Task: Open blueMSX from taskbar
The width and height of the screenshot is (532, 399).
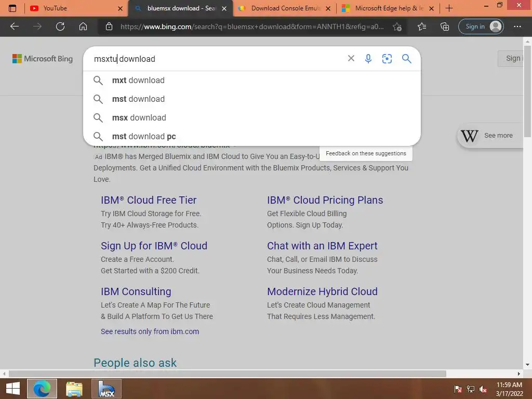Action: click(106, 389)
